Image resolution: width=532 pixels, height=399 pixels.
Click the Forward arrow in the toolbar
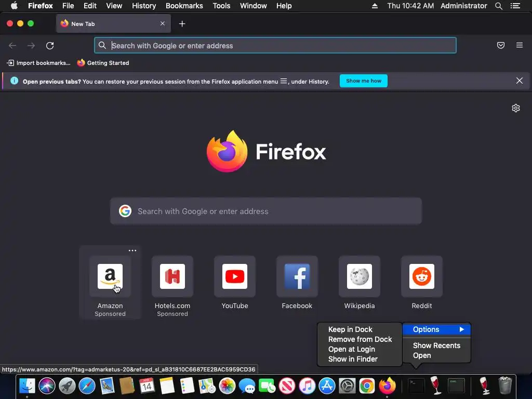[x=31, y=46]
